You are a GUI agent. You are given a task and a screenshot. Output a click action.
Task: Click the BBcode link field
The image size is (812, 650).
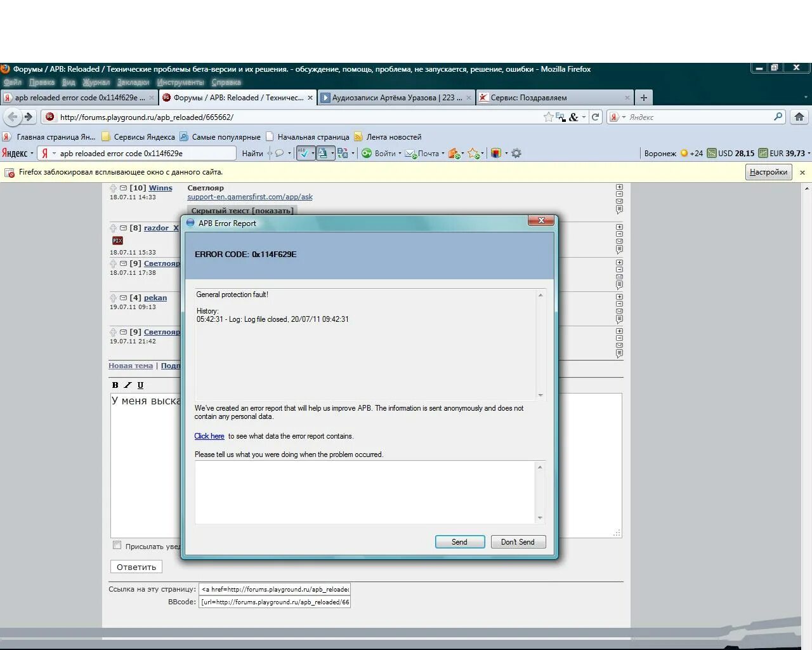pos(275,602)
